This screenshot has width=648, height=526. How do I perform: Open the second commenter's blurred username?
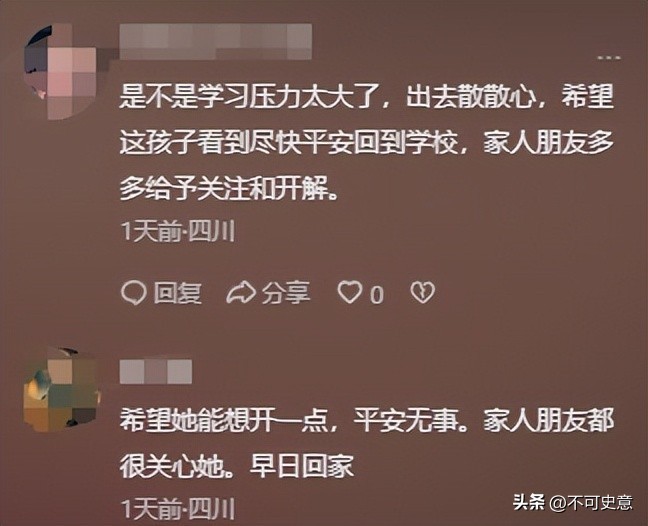[156, 371]
